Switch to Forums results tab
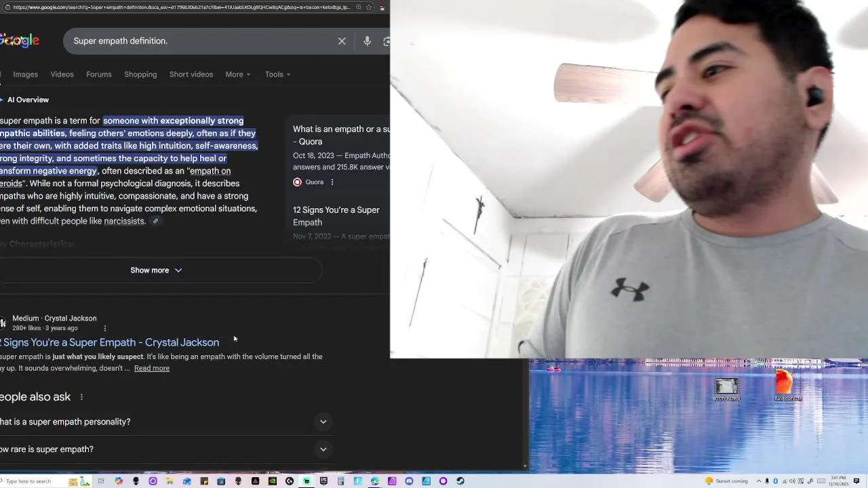 point(99,75)
